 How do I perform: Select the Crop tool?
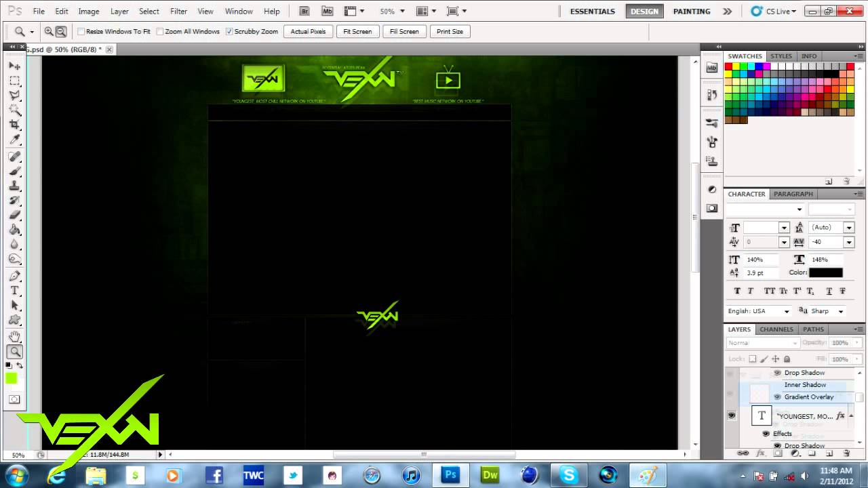click(x=14, y=125)
